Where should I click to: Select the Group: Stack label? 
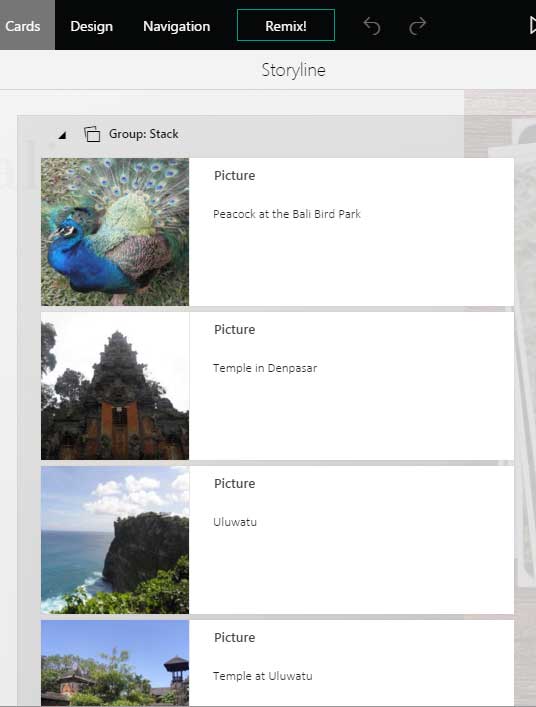(x=143, y=134)
